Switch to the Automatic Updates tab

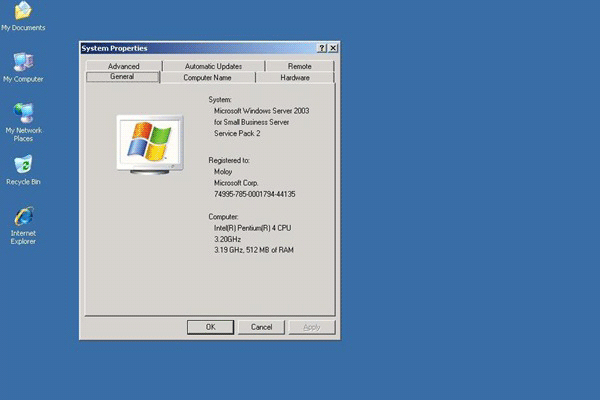click(214, 66)
